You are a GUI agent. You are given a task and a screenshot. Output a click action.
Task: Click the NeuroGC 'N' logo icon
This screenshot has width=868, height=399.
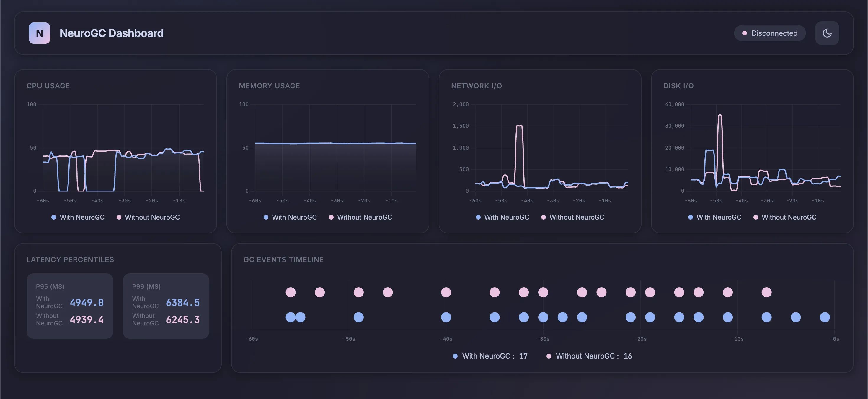pyautogui.click(x=40, y=33)
